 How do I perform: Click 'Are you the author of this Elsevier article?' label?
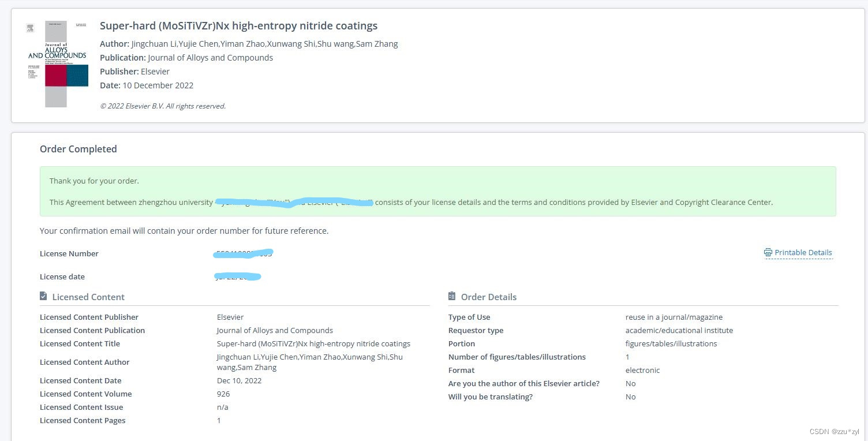[524, 383]
